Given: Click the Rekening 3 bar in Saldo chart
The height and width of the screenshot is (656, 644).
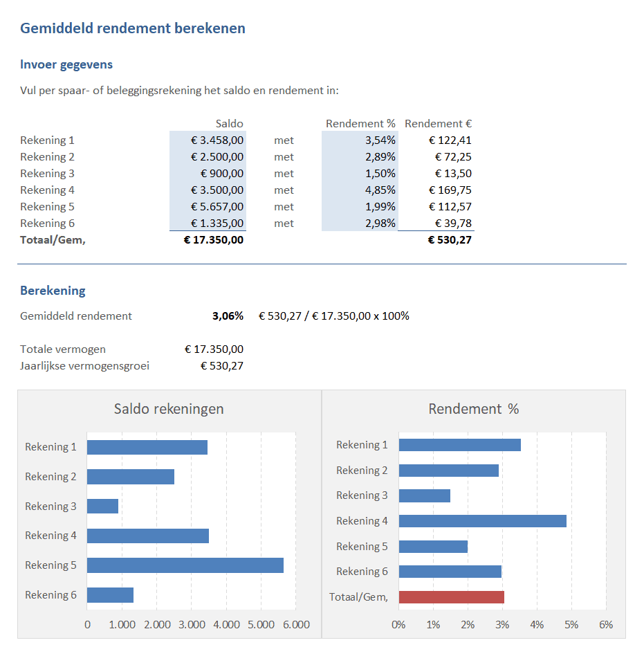Looking at the screenshot, I should [102, 506].
